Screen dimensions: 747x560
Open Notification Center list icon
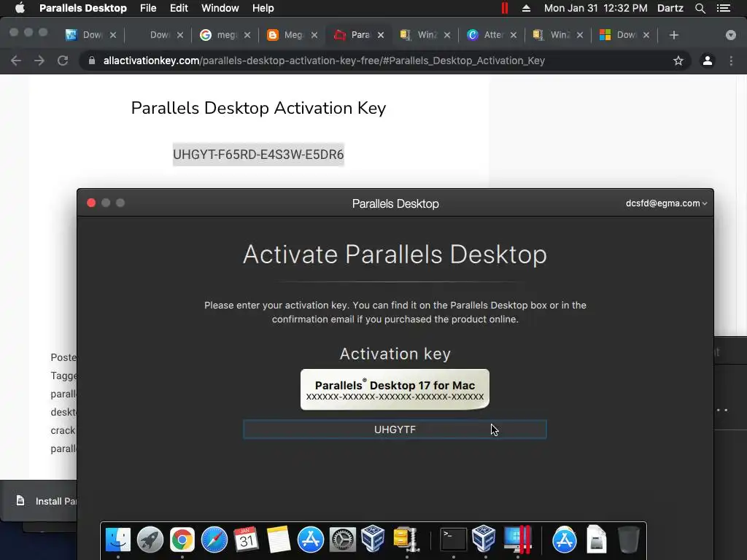click(723, 8)
